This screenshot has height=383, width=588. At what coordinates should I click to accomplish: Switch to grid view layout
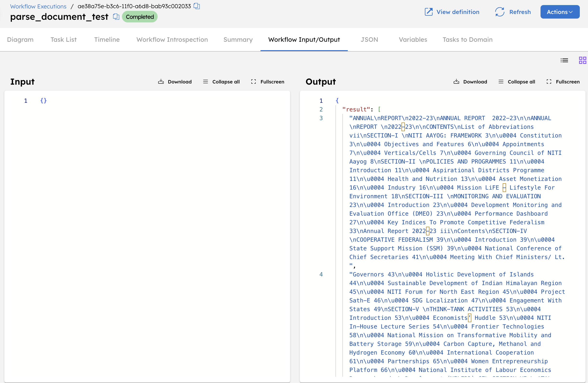click(x=582, y=60)
